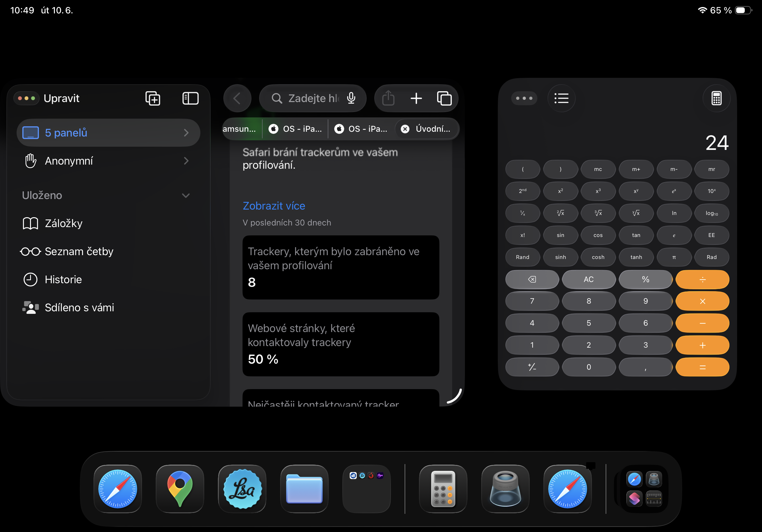
Task: Open calculator history list icon
Action: pyautogui.click(x=561, y=98)
